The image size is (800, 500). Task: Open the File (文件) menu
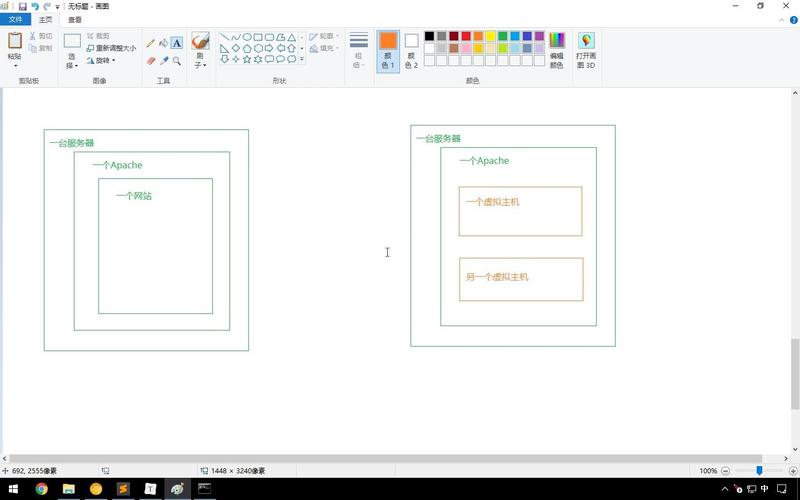[x=15, y=19]
